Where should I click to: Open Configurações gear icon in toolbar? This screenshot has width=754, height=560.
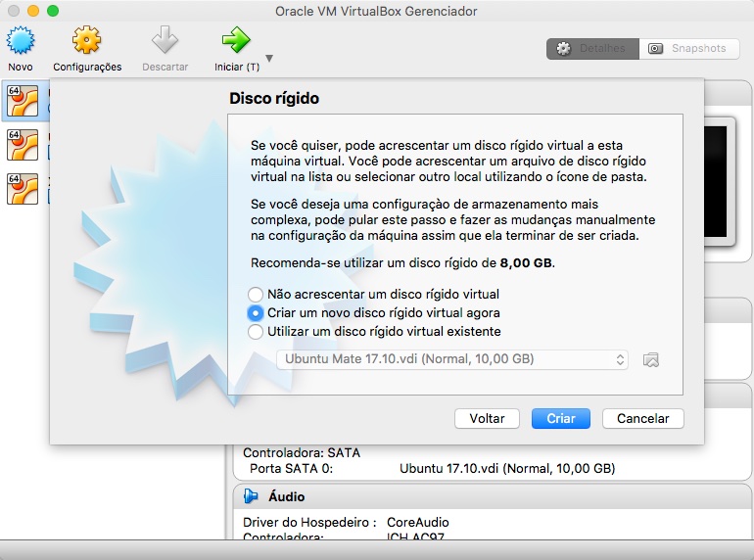tap(87, 41)
